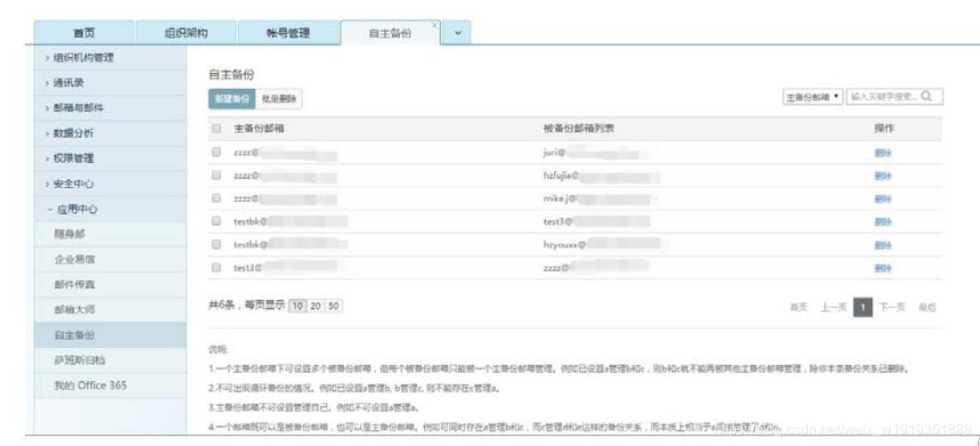Check the row backing up hzyouxx@
The image size is (980, 446).
click(x=216, y=245)
